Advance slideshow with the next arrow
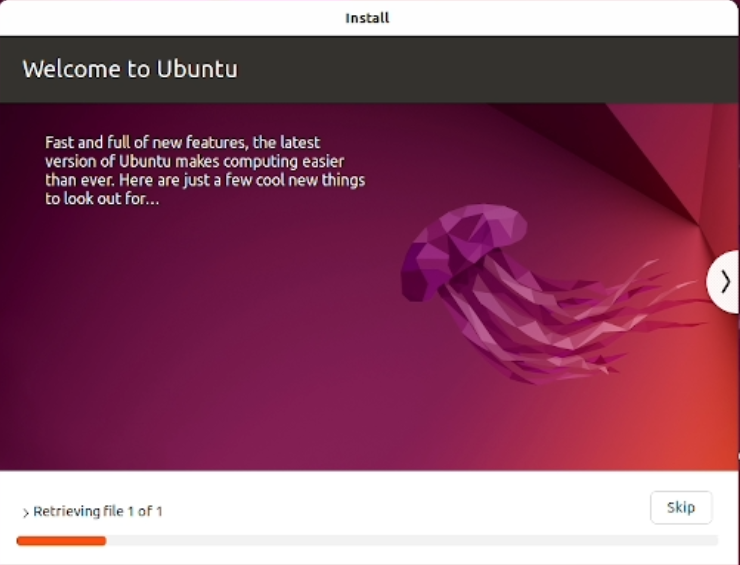 pyautogui.click(x=723, y=282)
